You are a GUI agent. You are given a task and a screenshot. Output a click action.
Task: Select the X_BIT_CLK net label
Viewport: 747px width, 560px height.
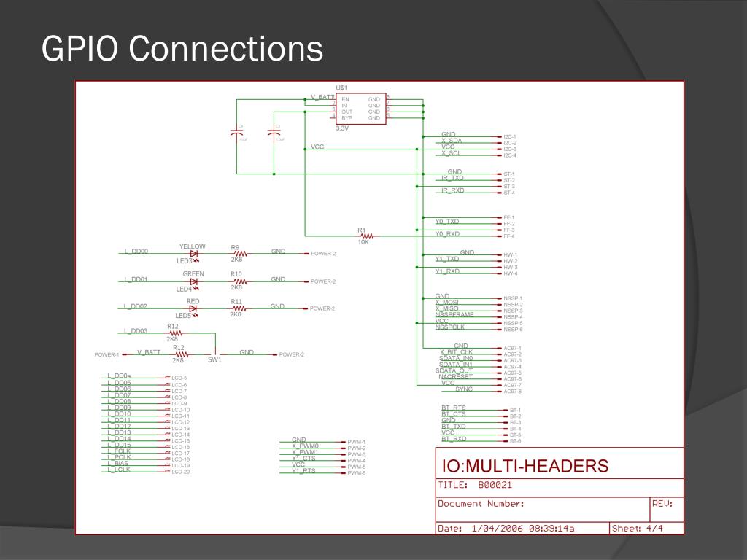pos(456,352)
